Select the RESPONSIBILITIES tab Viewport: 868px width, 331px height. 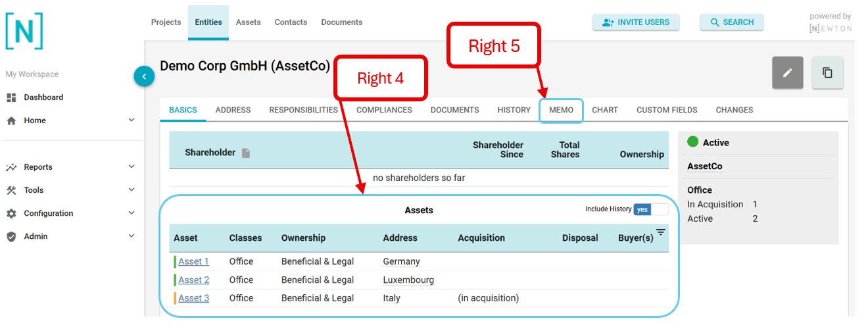click(303, 110)
